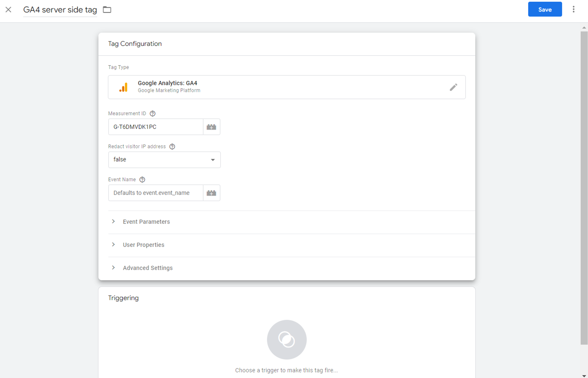Viewport: 588px width, 378px height.
Task: Rename the tag title GA4 server side tag
Action: [x=60, y=10]
